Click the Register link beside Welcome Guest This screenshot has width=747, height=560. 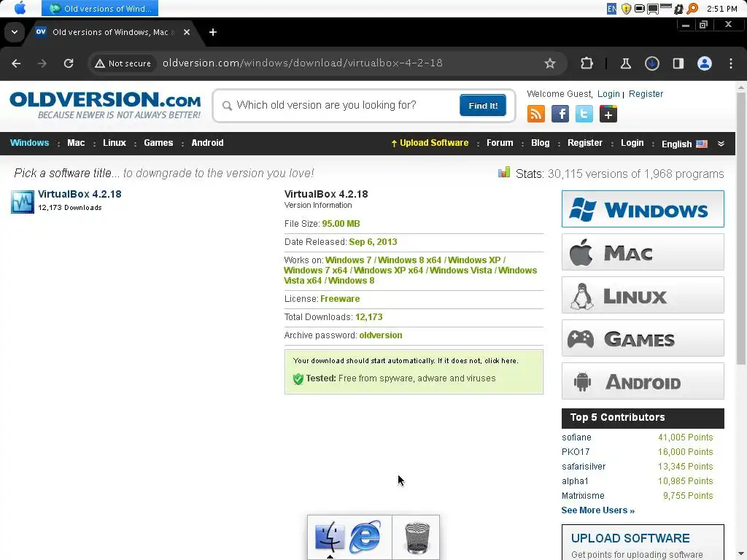tap(646, 94)
